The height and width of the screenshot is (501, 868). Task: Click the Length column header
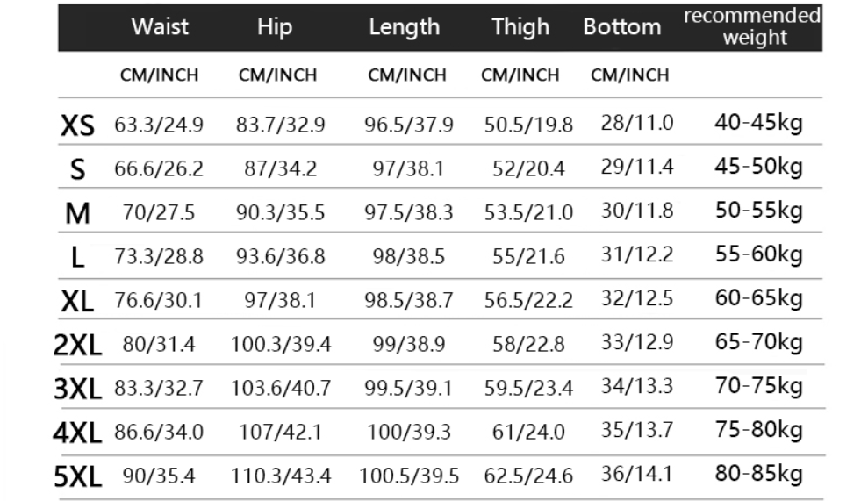[404, 26]
